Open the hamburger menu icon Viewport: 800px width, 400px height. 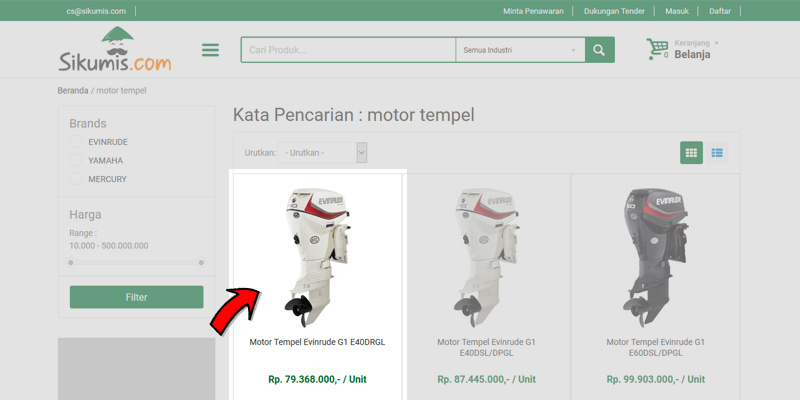210,50
